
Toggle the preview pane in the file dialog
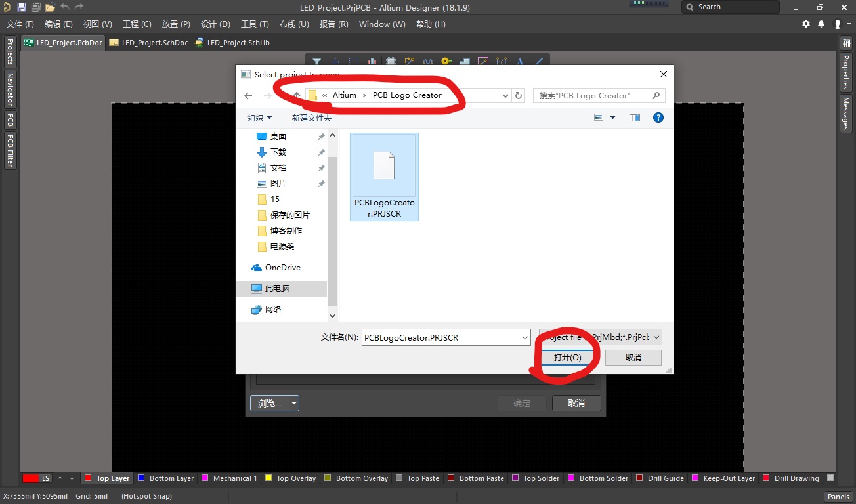click(634, 117)
